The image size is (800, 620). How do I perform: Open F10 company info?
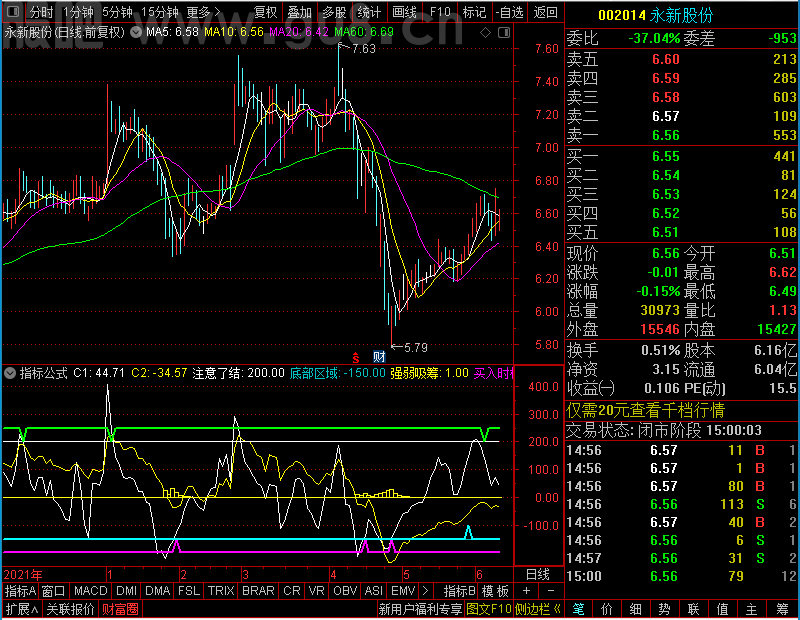coord(440,12)
